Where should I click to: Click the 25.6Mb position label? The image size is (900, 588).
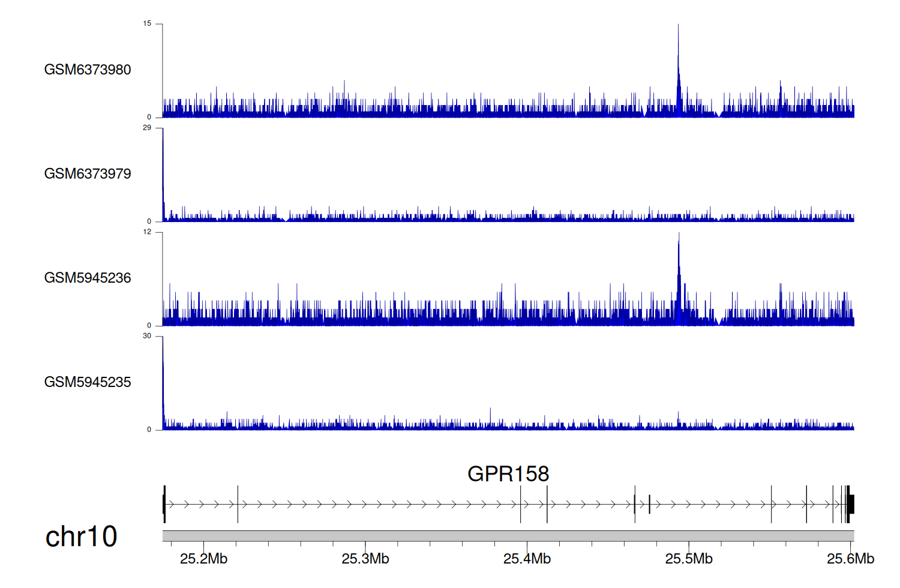850,559
